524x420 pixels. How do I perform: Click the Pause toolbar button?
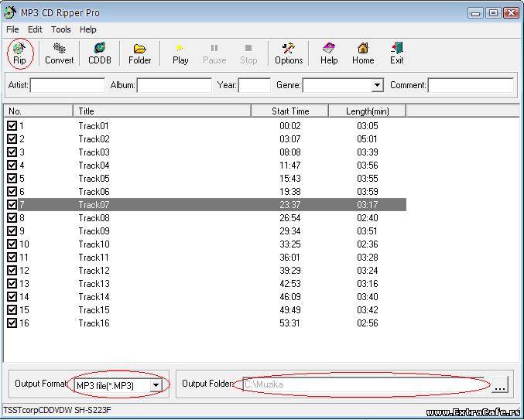[214, 53]
